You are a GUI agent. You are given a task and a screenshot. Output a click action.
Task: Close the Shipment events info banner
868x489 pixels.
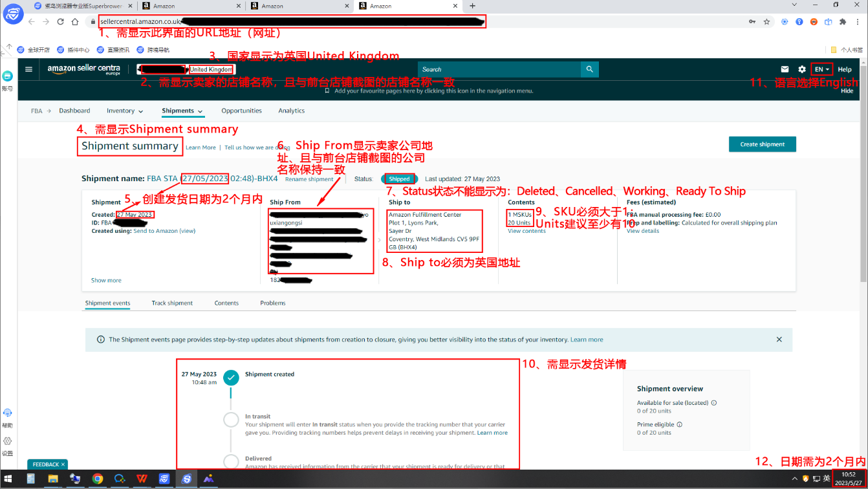coord(779,340)
